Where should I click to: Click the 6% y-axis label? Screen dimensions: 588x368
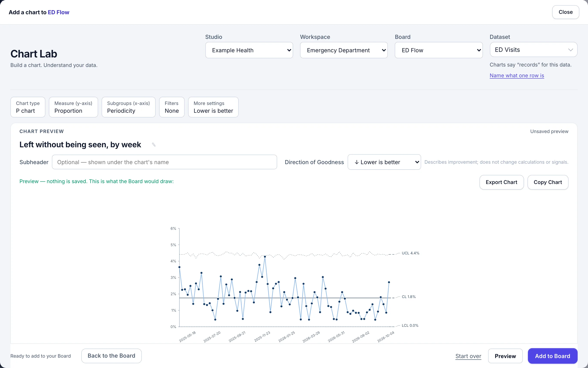[x=173, y=228]
